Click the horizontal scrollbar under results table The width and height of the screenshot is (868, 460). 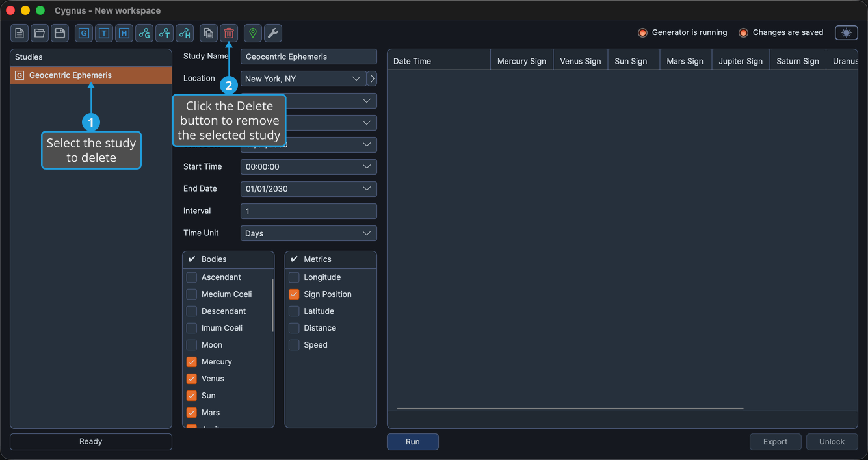[570, 409]
